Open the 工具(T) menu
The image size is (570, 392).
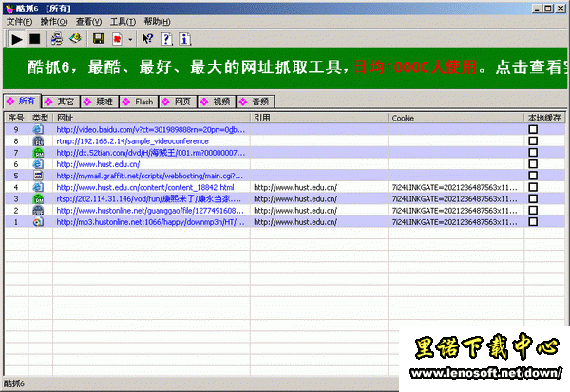coord(123,22)
